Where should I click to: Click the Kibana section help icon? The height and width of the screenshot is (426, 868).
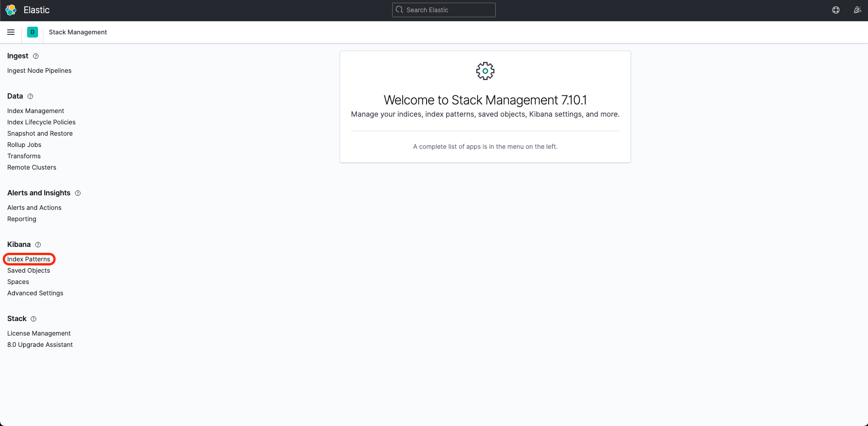tap(38, 245)
